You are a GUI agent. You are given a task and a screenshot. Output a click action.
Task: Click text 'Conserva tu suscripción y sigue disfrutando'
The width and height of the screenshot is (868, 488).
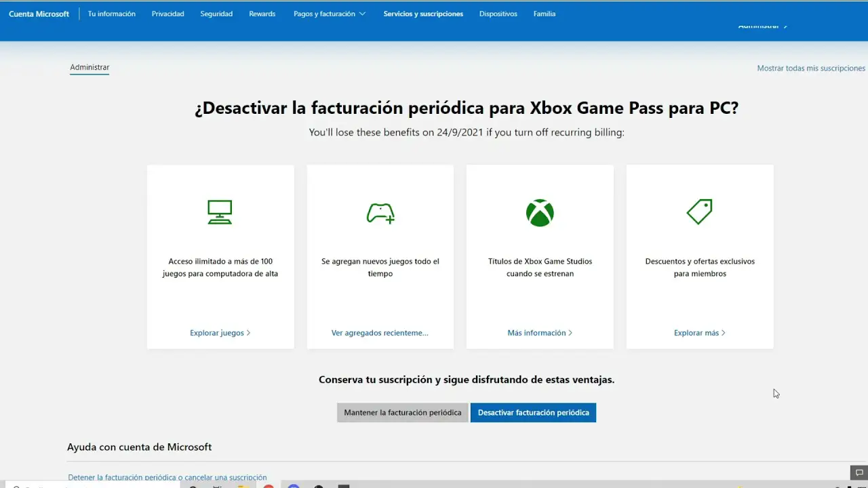[x=467, y=380]
